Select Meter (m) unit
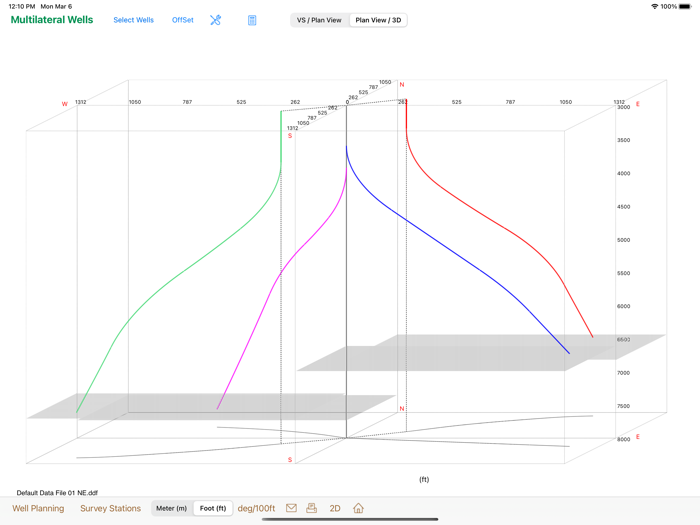This screenshot has height=525, width=700. click(171, 508)
